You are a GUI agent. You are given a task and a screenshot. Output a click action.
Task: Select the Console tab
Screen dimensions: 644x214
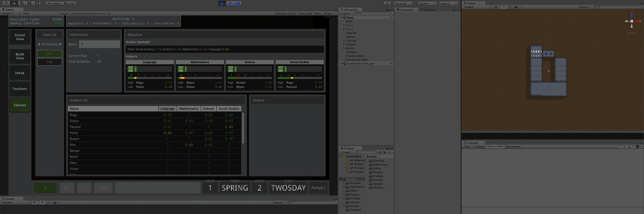click(473, 142)
